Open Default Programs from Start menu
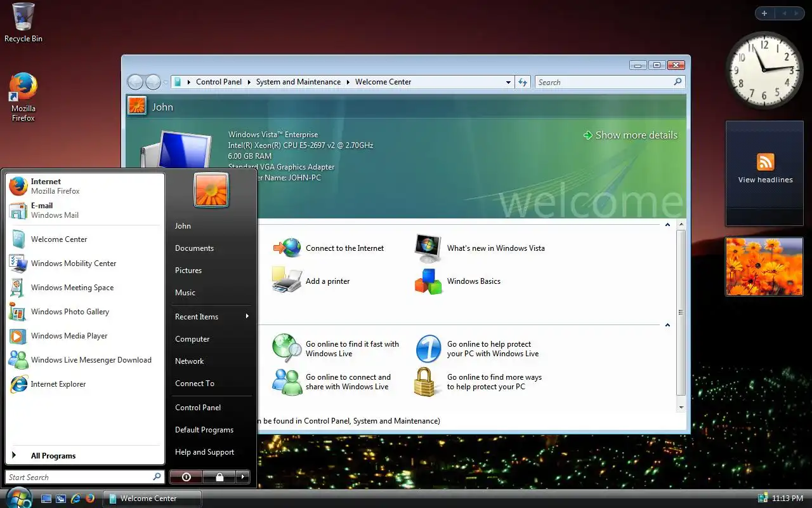Image resolution: width=812 pixels, height=508 pixels. pos(211,430)
